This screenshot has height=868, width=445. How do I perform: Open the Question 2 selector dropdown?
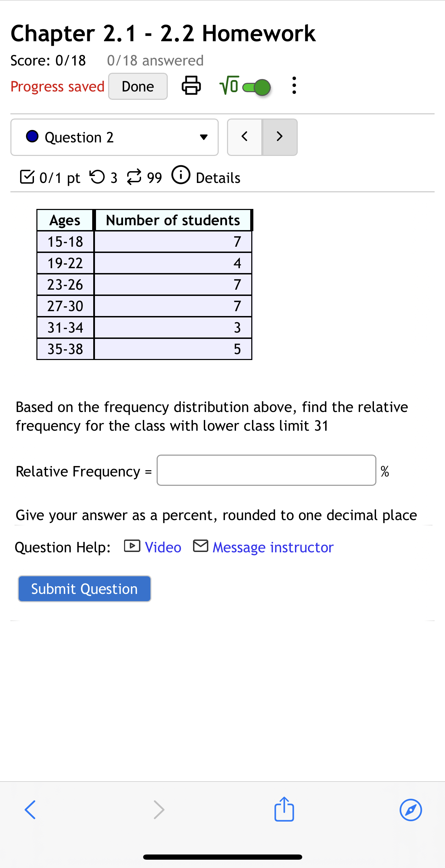(x=114, y=137)
